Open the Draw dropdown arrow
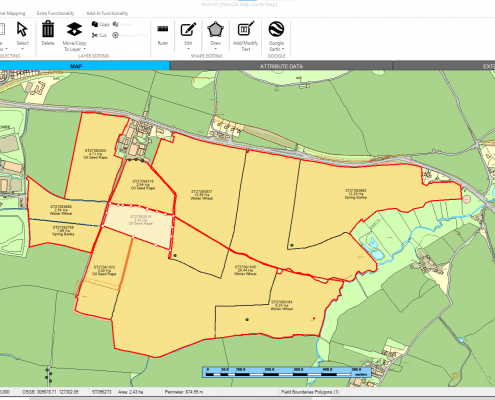This screenshot has height=400, width=495. [x=215, y=49]
